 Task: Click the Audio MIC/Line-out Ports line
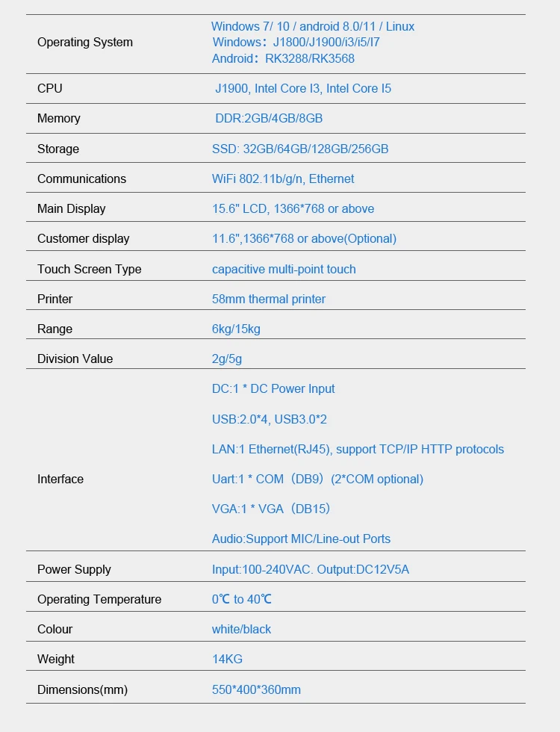coord(301,539)
